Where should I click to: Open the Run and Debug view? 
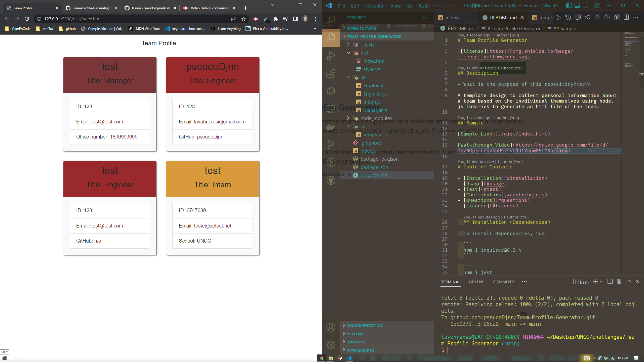[331, 56]
